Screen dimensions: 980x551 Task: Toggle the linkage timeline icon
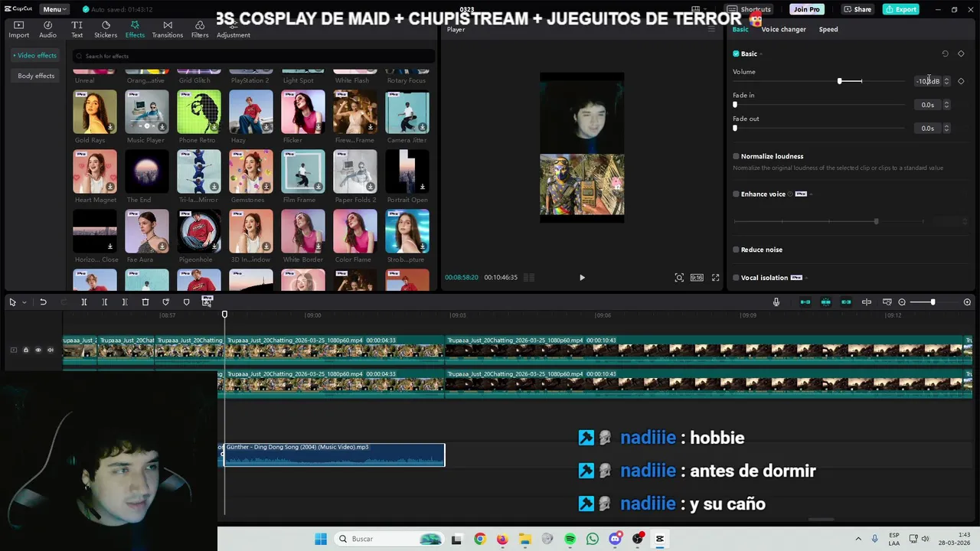pos(846,302)
